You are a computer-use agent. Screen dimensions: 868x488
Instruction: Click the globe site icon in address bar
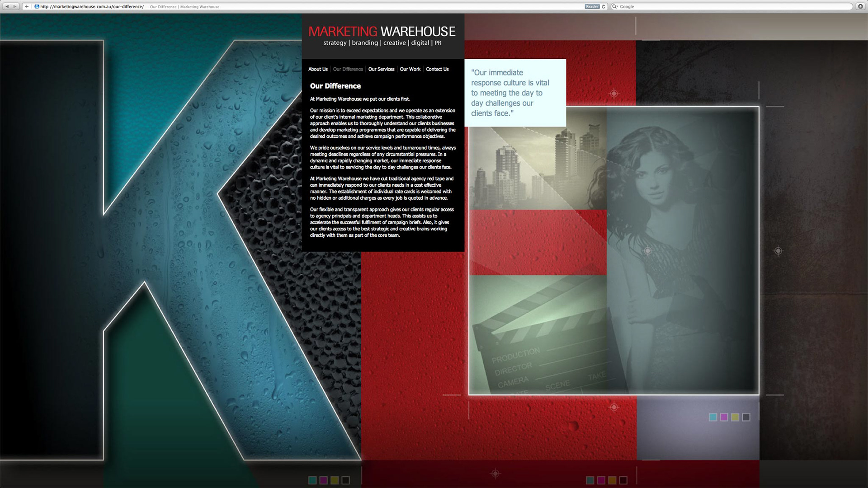click(x=37, y=6)
